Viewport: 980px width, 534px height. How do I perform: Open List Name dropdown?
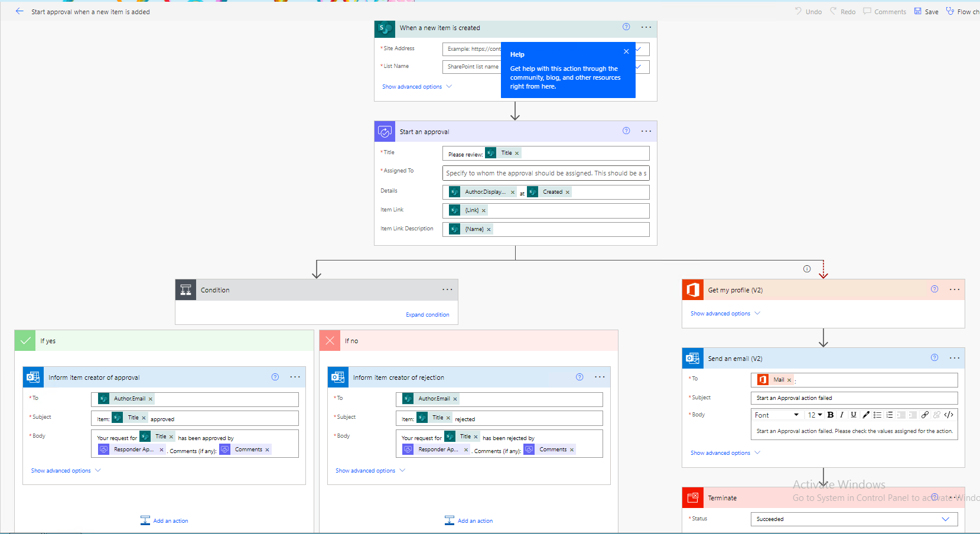(x=639, y=67)
